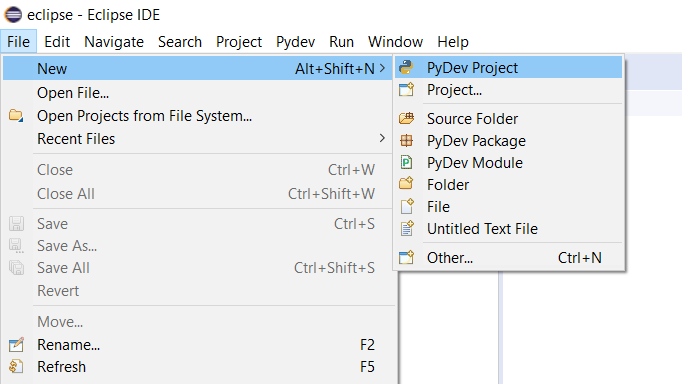Select Untitled Text File submenu entry
Viewport: 682px width, 384px height.
tap(508, 228)
